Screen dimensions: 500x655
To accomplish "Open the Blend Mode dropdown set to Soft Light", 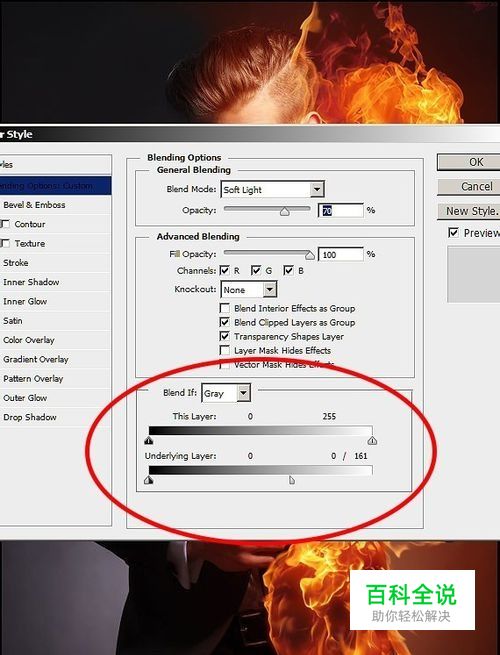I will 272,190.
